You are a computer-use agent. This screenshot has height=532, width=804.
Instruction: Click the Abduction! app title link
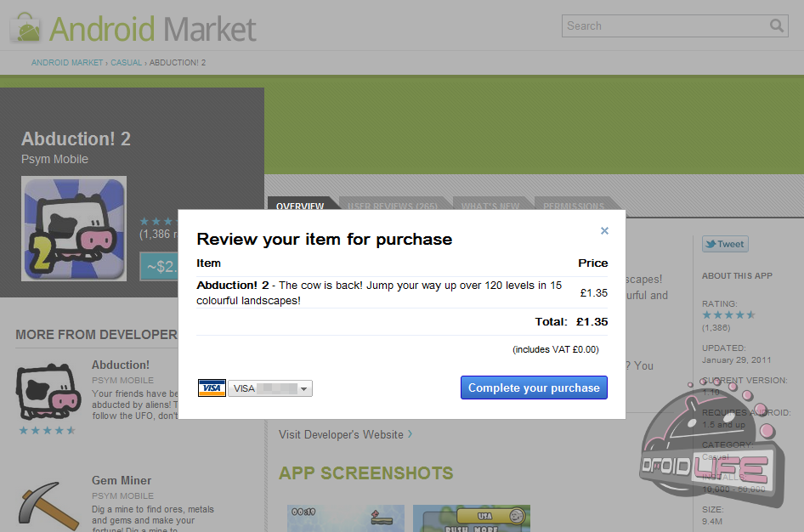click(x=121, y=365)
